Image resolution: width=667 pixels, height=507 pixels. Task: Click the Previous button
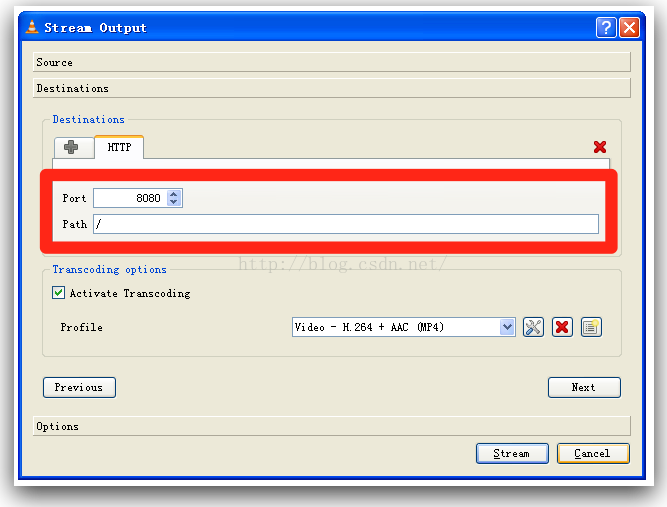[79, 387]
